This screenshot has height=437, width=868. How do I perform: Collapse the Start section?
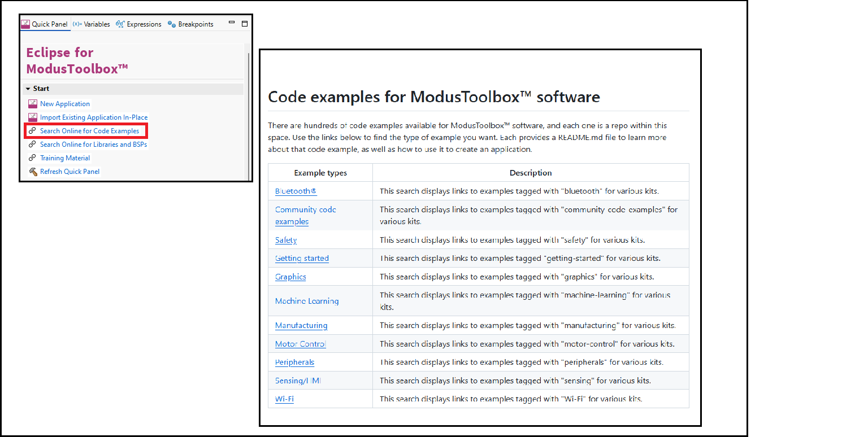coord(28,89)
